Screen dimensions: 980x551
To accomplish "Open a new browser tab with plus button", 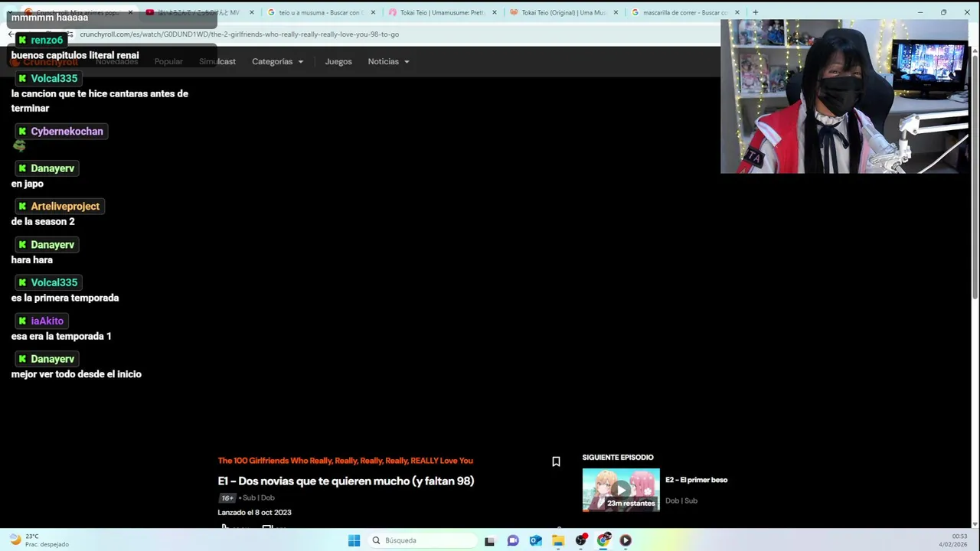I will 756,12.
